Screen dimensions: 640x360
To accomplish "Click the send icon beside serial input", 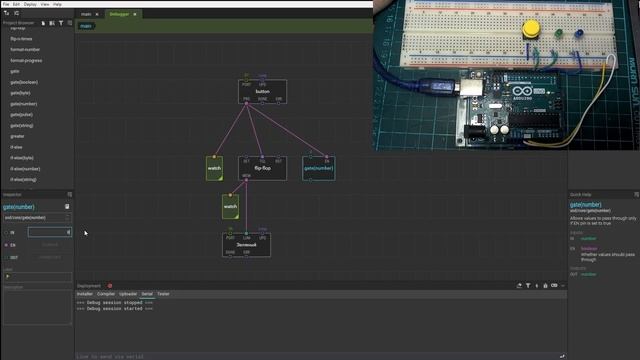I will click(x=562, y=356).
